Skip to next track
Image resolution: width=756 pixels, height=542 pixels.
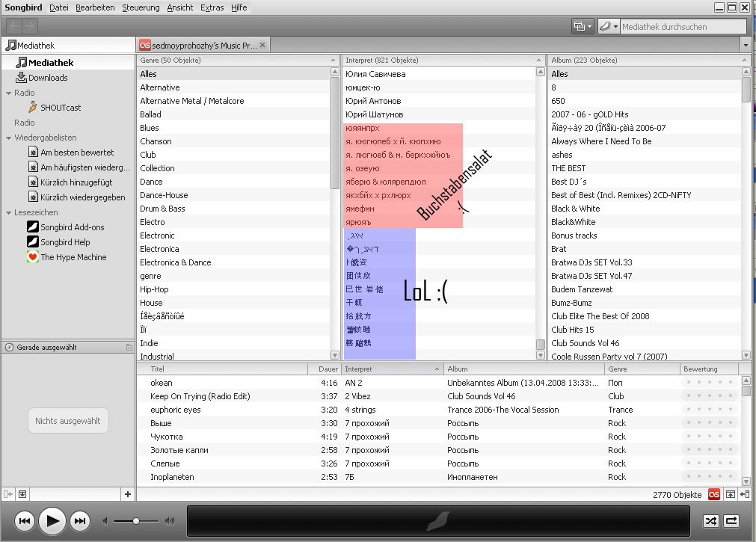pos(80,521)
